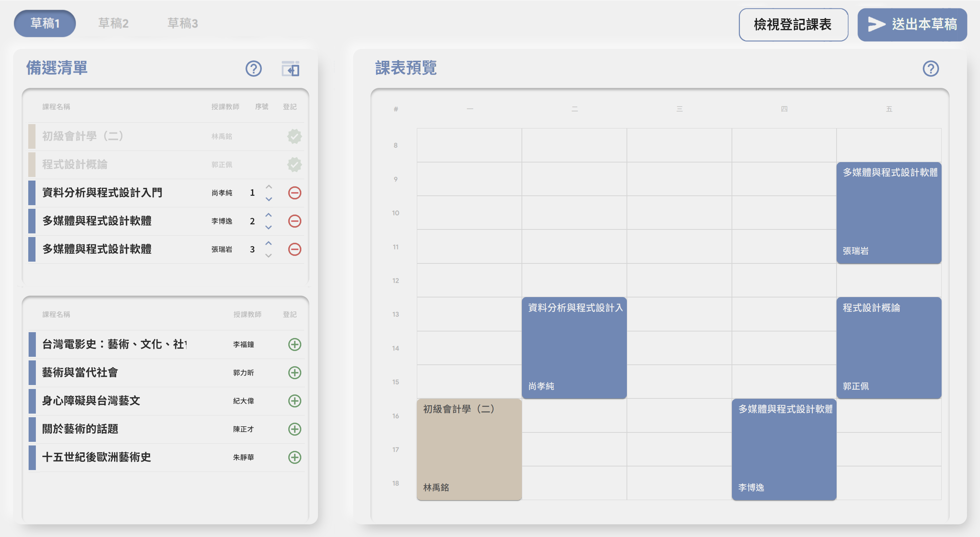Click the 台灣電影史：藝術、文化、社 course name
Screen dimensions: 980x537
coord(114,344)
